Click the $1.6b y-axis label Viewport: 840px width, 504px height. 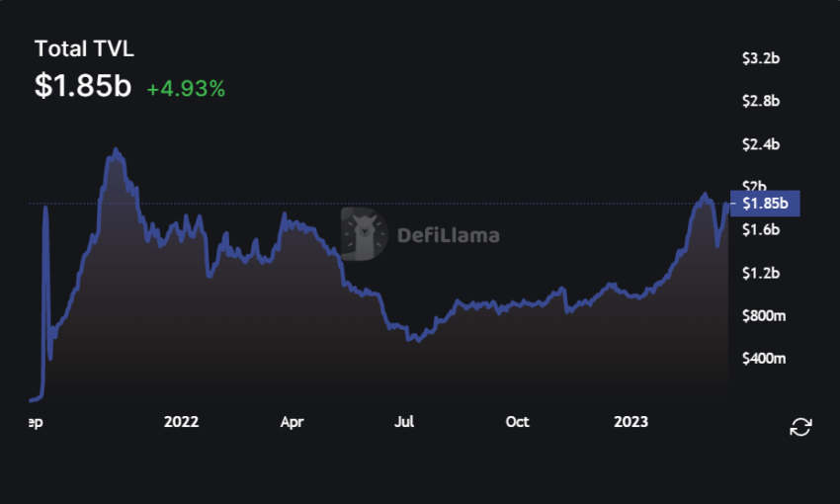click(x=761, y=230)
